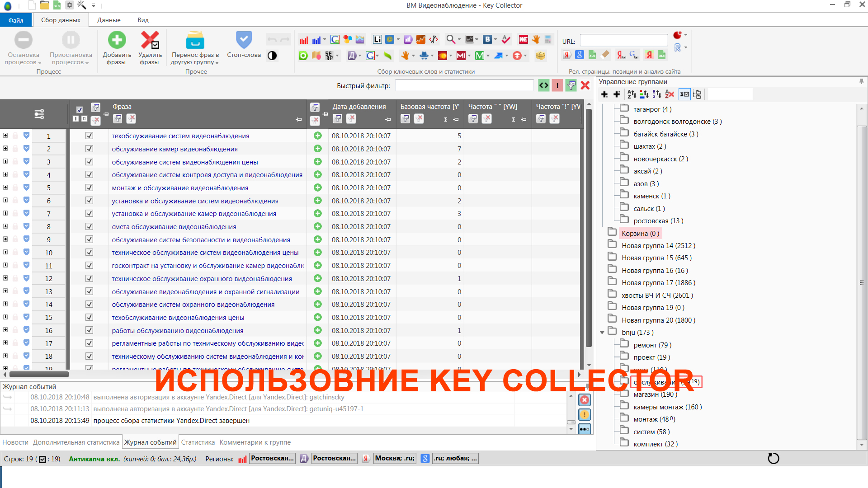Sort groups alphabetically A-Z icon
Viewport: 868px width, 488px height.
(x=632, y=94)
